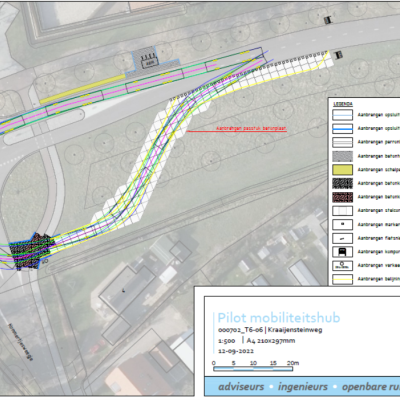Viewport: 400px width, 400px height.
Task: Click the black speckled concrete patch at lower left
Action: (x=30, y=251)
